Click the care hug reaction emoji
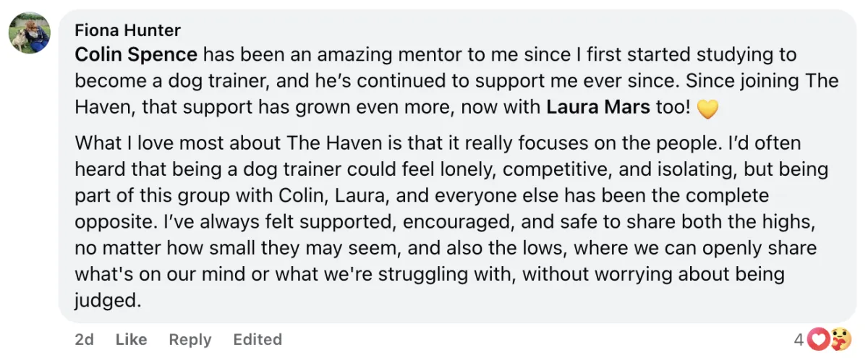The image size is (868, 358). pyautogui.click(x=839, y=338)
